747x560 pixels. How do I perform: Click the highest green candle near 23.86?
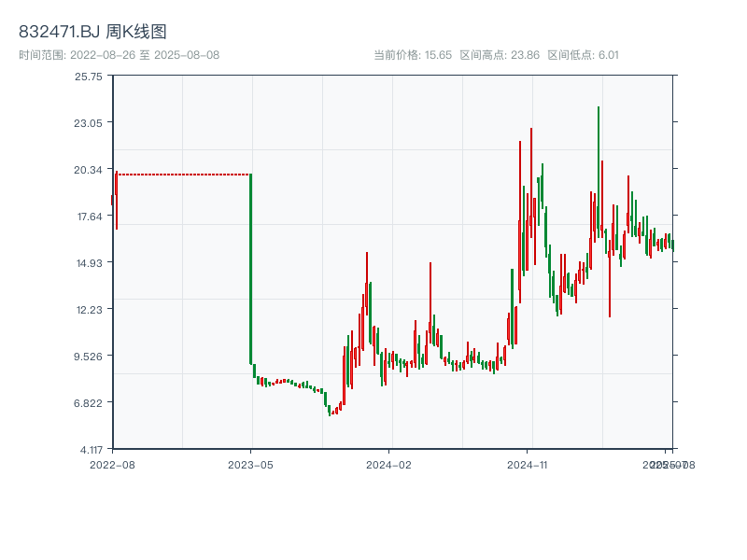tap(599, 172)
